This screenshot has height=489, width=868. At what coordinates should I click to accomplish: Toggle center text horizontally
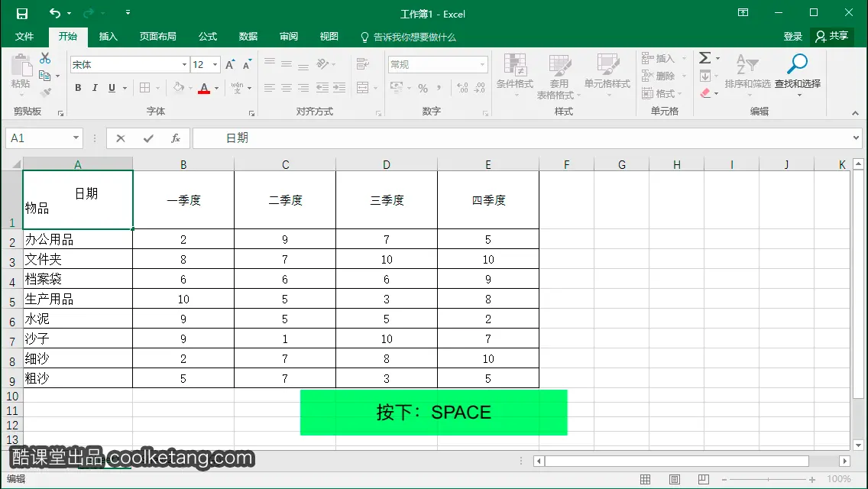[x=287, y=88]
